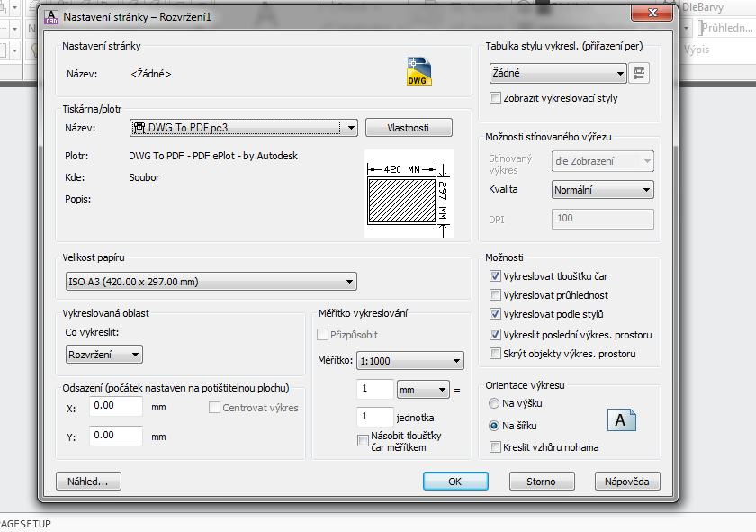Click the X offset input field

coord(116,407)
